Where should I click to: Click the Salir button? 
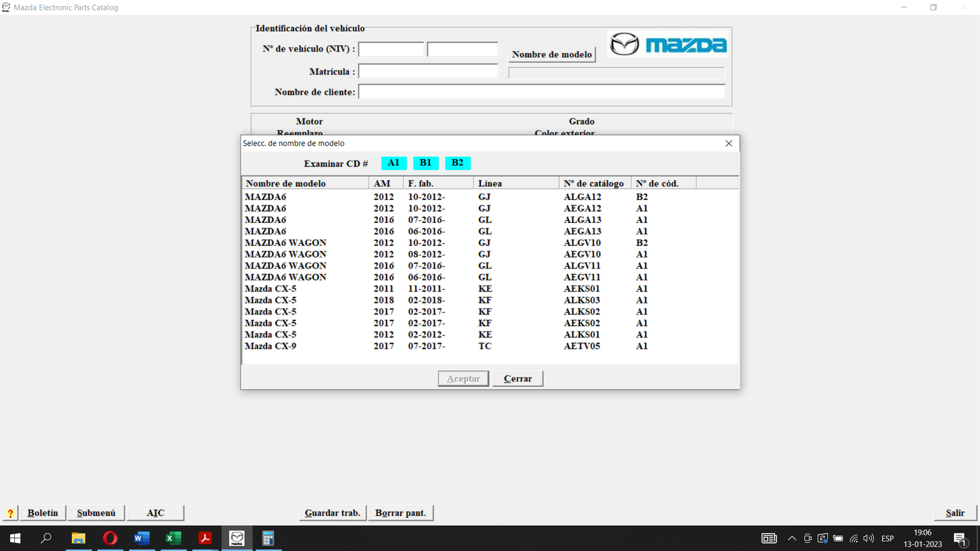point(956,513)
